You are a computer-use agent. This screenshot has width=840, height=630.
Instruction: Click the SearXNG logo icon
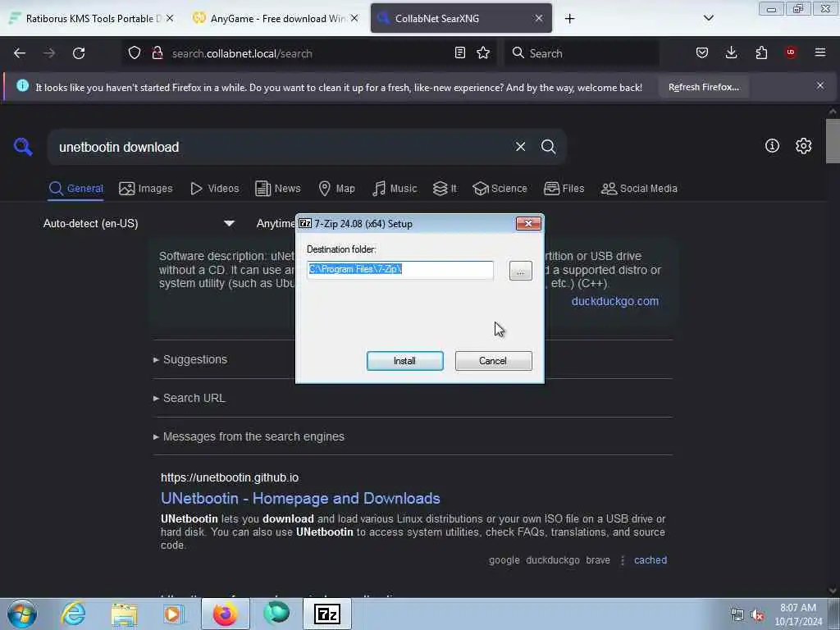[23, 146]
